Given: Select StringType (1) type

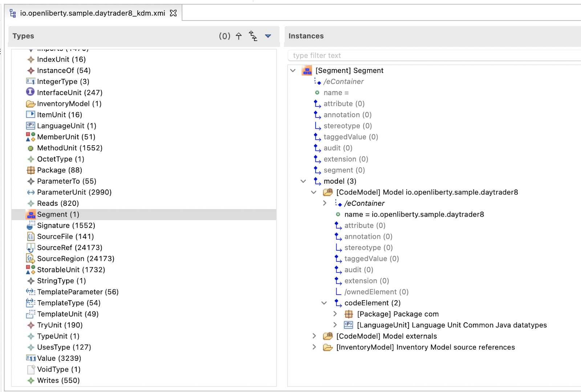Looking at the screenshot, I should [61, 281].
